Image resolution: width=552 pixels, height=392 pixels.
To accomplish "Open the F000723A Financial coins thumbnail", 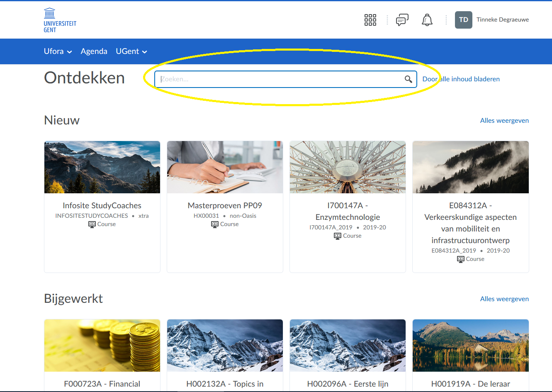I will [102, 346].
